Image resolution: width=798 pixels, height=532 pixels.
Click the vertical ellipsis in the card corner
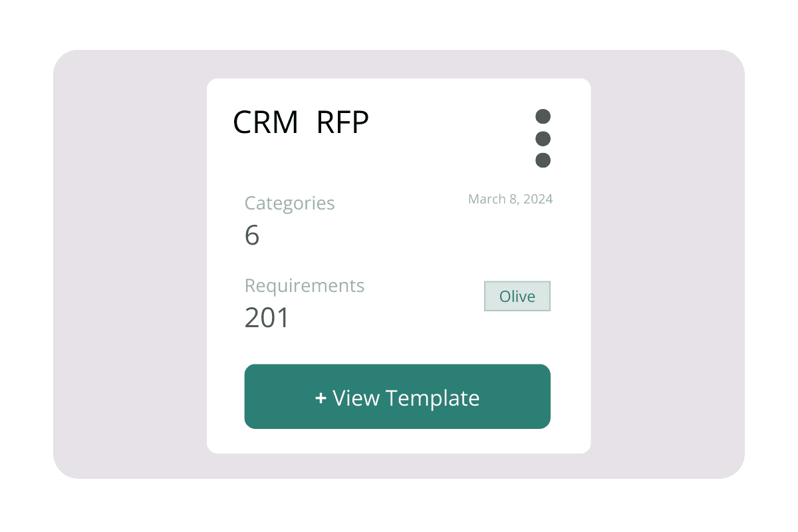click(543, 138)
